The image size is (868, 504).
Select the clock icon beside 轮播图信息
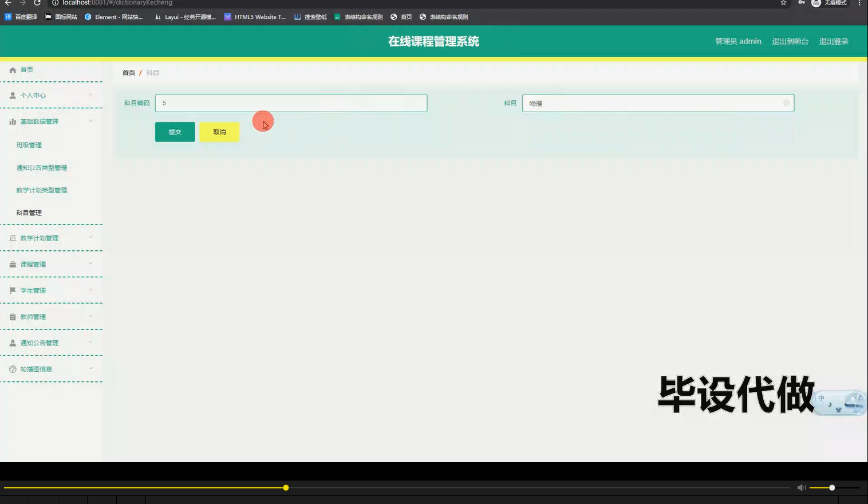coord(12,368)
